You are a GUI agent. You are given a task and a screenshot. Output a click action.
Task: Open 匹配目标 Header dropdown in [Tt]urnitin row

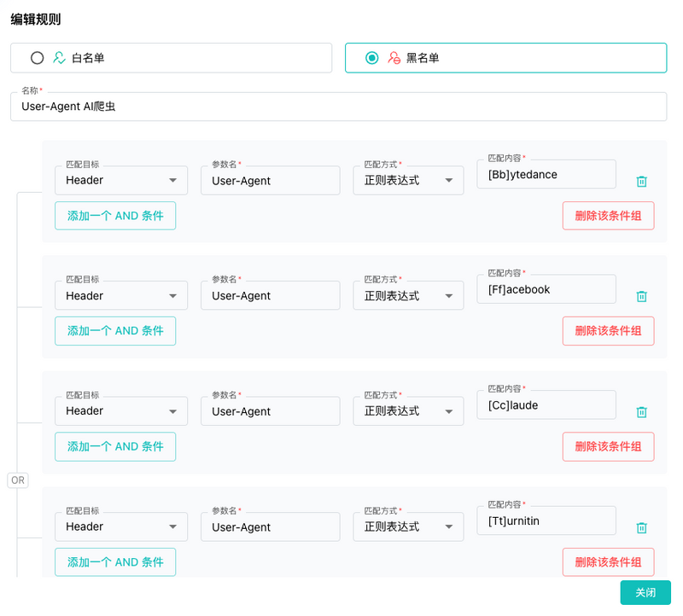pyautogui.click(x=121, y=526)
